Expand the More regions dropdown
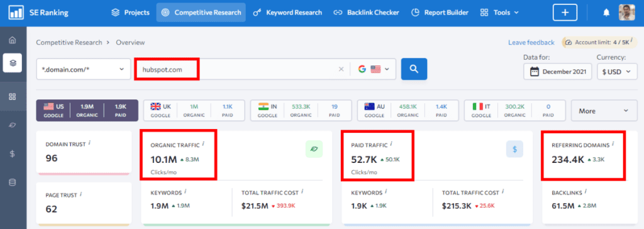644x229 pixels. [x=604, y=111]
